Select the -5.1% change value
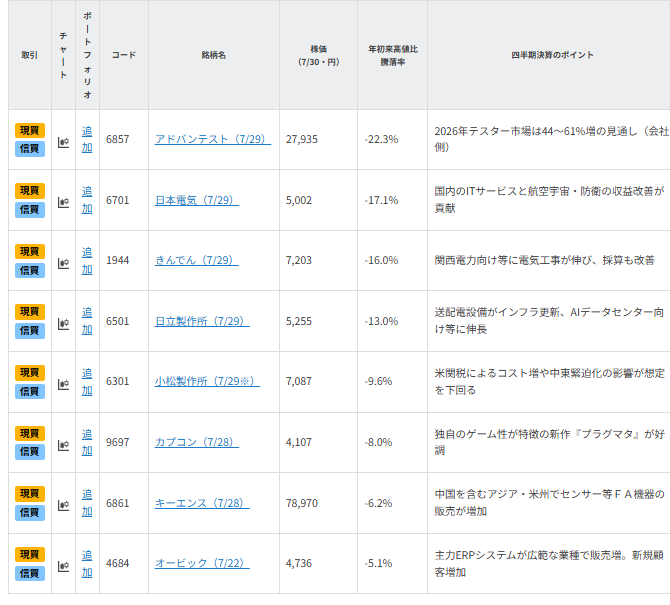670x605 pixels. point(379,564)
